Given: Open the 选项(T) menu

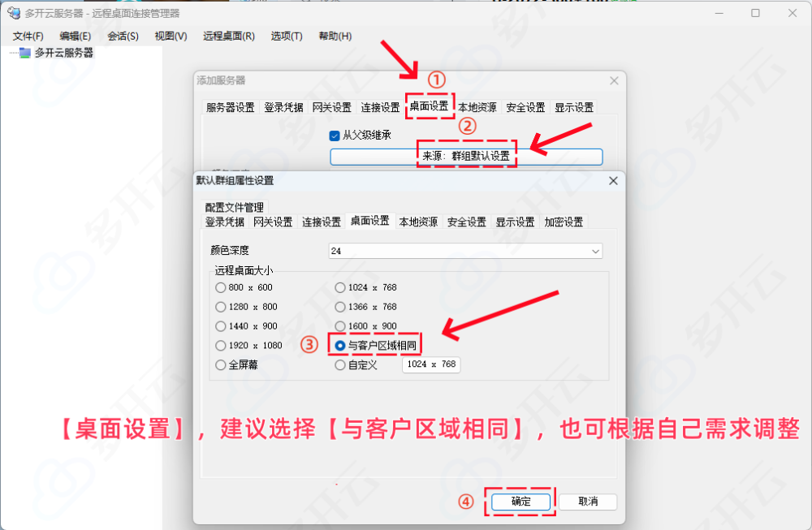Looking at the screenshot, I should (287, 37).
